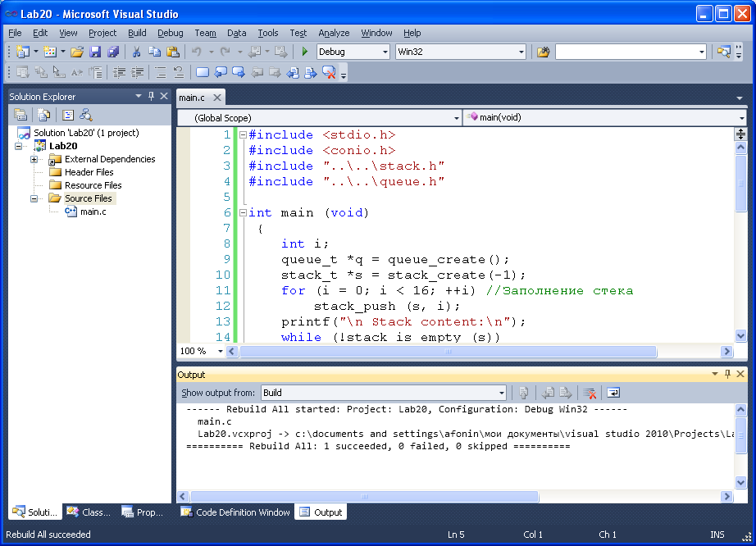Click Properties icon in Solution Explorer
Viewport: 756px width, 546px height.
(x=20, y=115)
